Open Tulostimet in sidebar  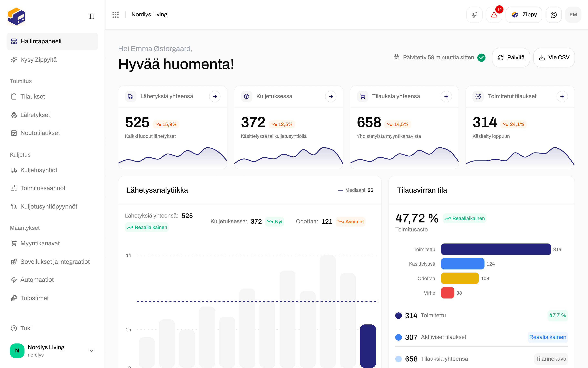tap(52, 298)
